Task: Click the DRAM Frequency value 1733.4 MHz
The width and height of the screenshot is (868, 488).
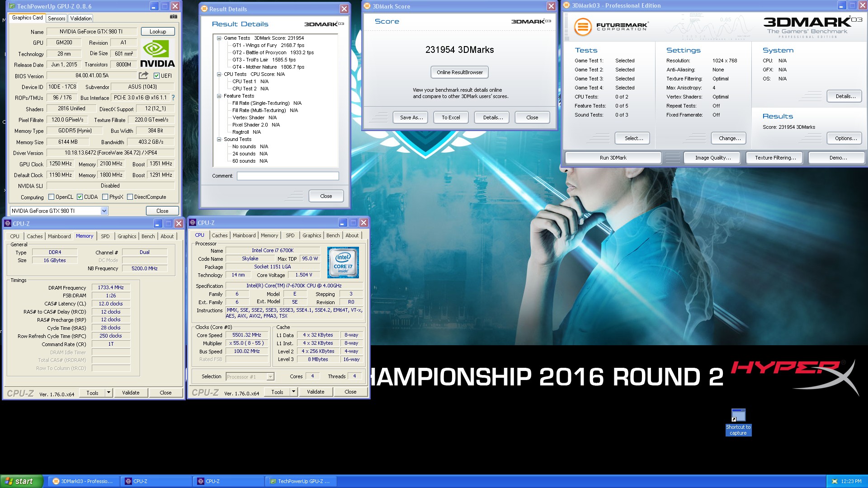Action: (111, 287)
